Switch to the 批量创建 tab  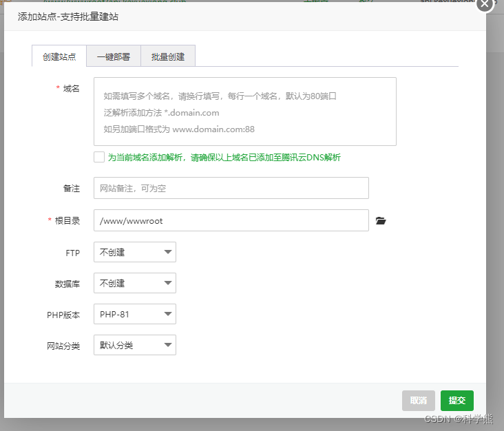tap(168, 56)
